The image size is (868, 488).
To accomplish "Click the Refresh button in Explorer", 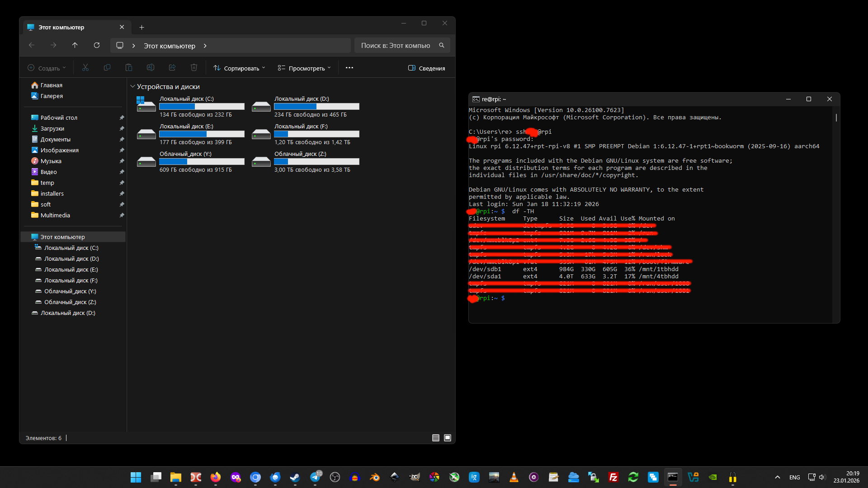I will (97, 45).
